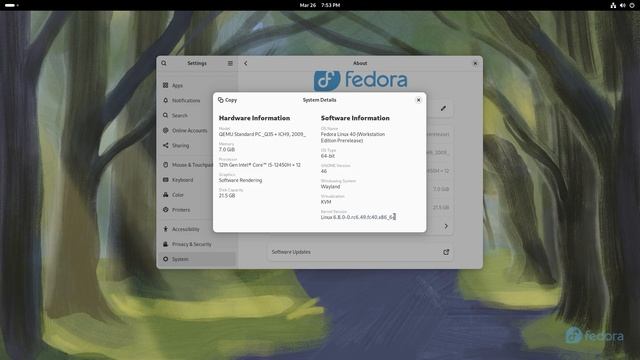This screenshot has height=360, width=640.
Task: Select System in the Settings sidebar
Action: (197, 259)
